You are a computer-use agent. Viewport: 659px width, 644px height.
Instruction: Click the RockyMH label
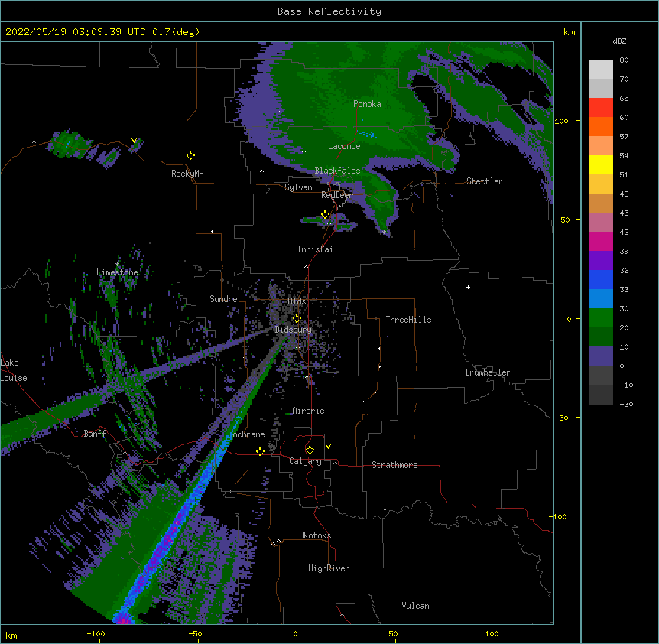[x=187, y=174]
